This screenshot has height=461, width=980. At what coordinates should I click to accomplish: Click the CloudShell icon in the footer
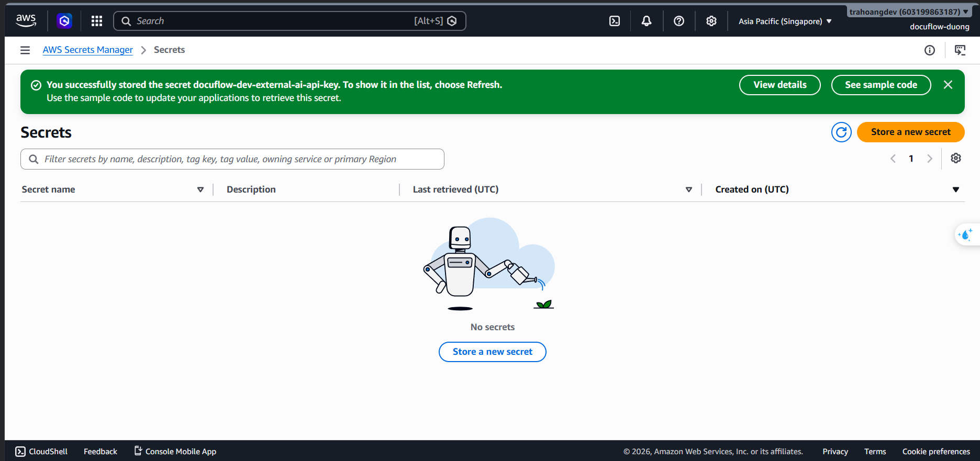click(20, 452)
